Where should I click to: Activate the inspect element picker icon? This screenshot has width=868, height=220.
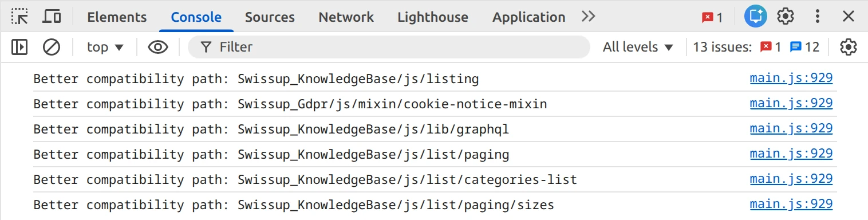tap(20, 17)
